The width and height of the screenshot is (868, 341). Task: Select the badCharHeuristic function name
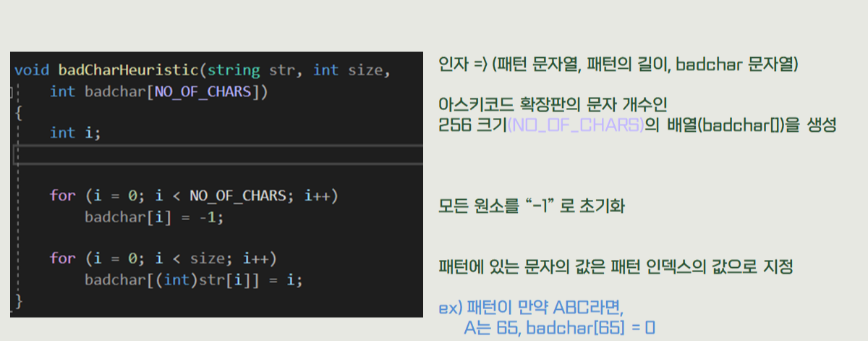(128, 70)
